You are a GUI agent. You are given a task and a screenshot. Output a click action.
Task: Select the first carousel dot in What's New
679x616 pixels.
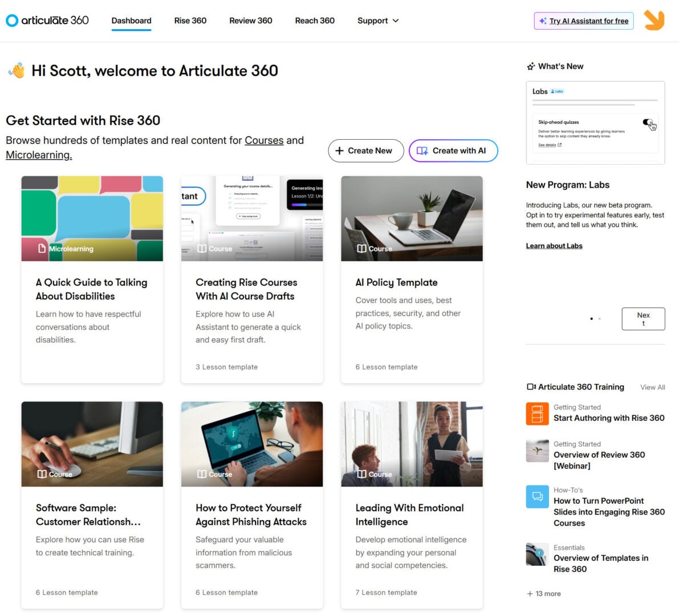click(x=592, y=319)
